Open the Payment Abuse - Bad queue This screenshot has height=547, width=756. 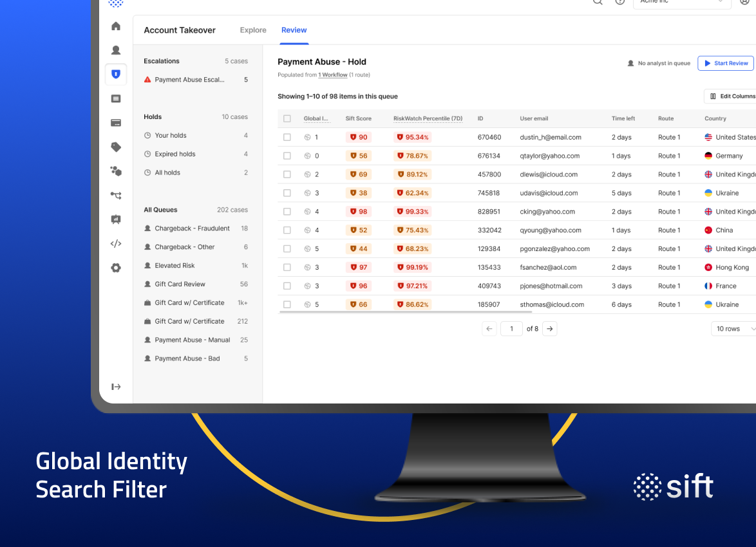(196, 358)
